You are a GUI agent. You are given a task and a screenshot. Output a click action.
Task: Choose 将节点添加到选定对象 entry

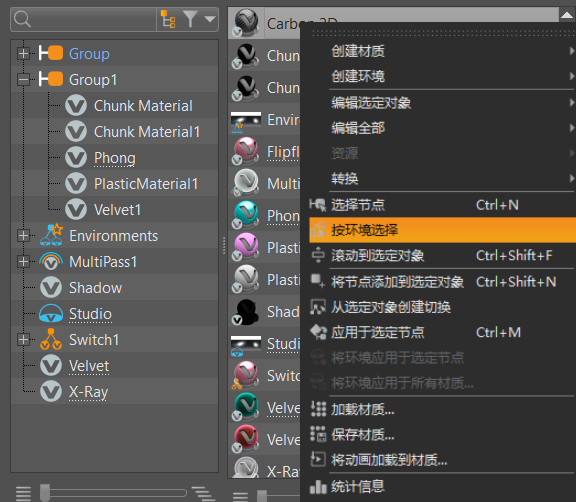tap(443, 282)
